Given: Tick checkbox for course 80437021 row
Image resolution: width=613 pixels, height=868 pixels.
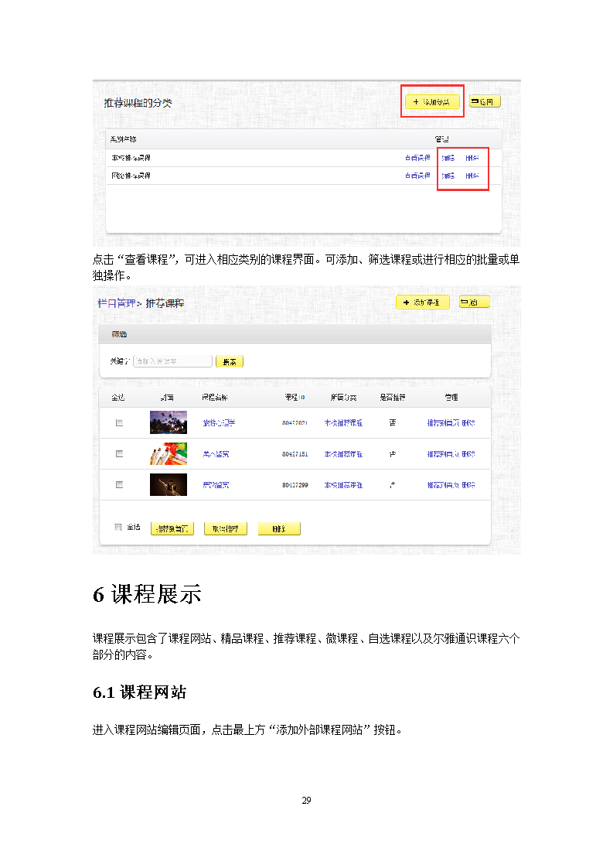Looking at the screenshot, I should 119,423.
